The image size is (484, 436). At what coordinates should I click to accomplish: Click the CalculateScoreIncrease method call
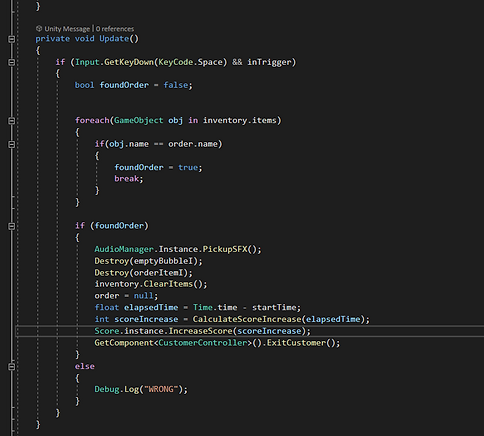247,319
